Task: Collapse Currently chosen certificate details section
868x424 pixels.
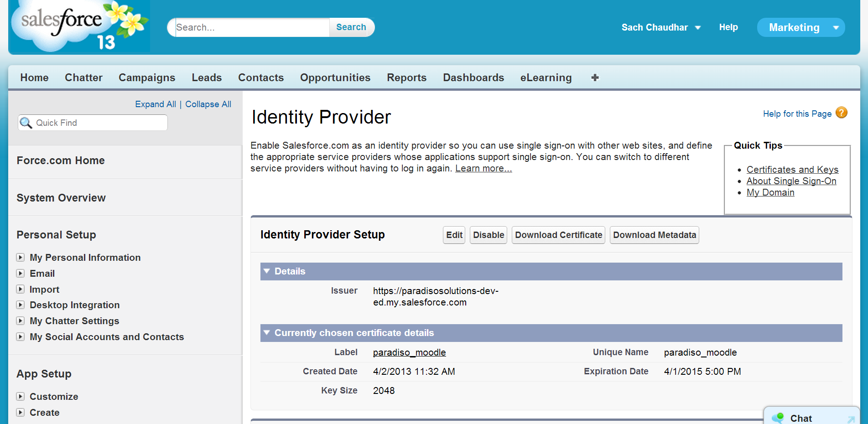Action: 267,333
